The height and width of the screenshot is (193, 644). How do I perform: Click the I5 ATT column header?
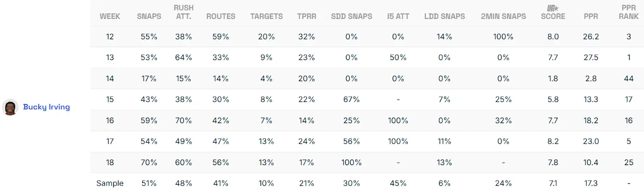click(398, 17)
